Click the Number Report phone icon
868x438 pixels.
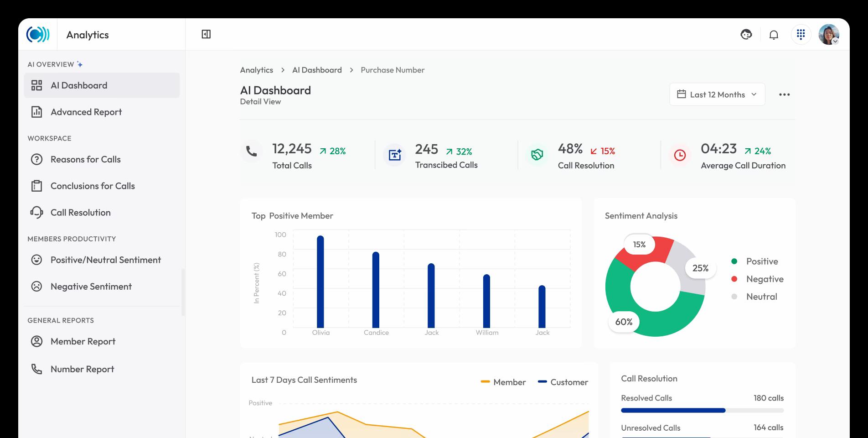pyautogui.click(x=36, y=369)
